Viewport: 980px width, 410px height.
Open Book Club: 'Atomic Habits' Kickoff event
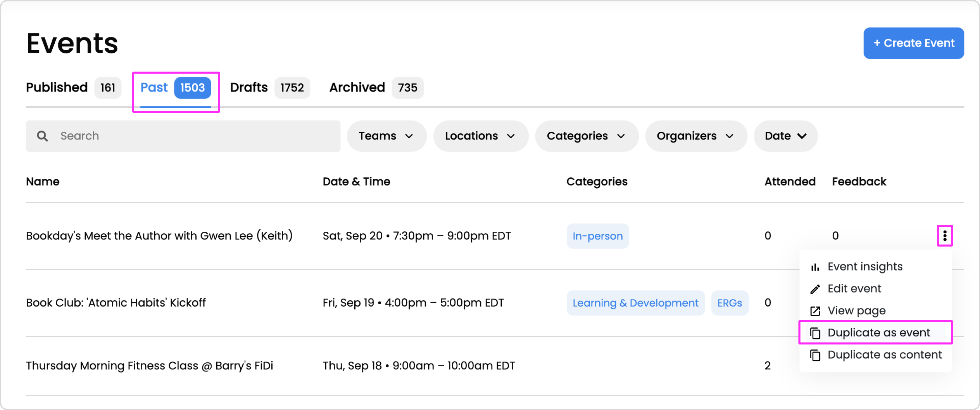pos(116,303)
